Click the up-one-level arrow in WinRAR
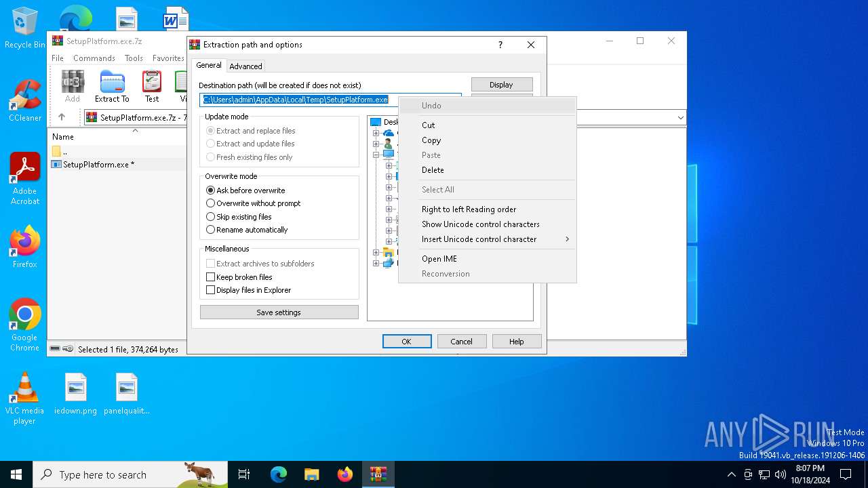The width and height of the screenshot is (868, 488). 62,117
